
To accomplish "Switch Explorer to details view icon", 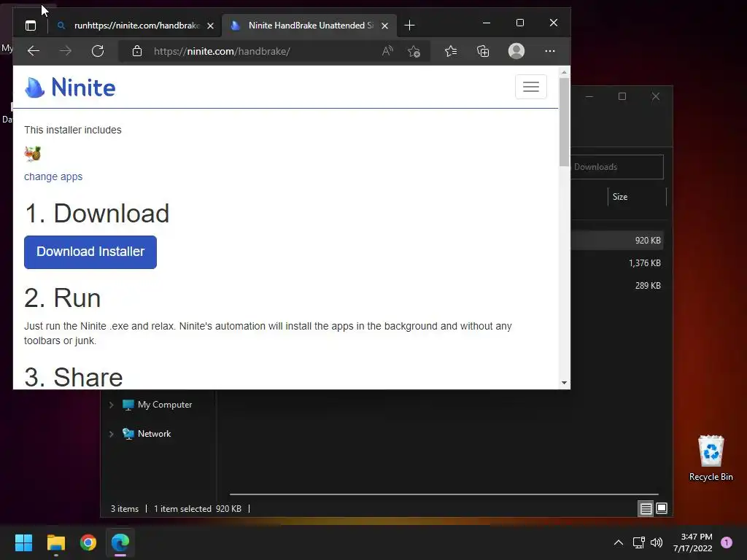I will coord(646,508).
